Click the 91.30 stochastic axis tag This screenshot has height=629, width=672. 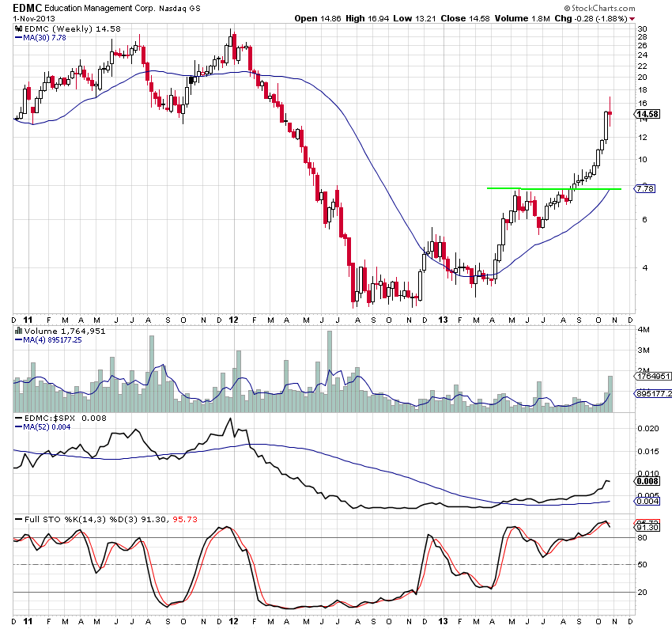[647, 528]
